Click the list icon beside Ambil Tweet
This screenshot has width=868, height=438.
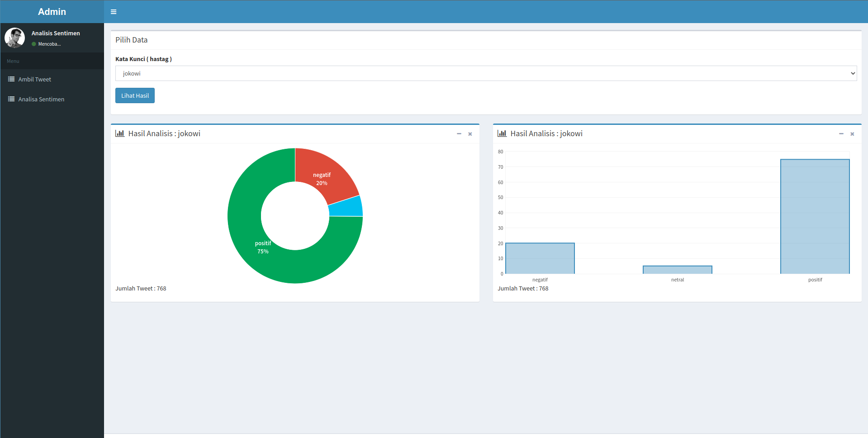(11, 79)
